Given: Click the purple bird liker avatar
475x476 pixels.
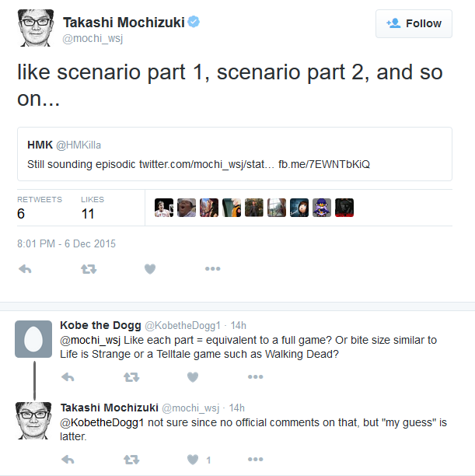Looking at the screenshot, I should (x=322, y=208).
